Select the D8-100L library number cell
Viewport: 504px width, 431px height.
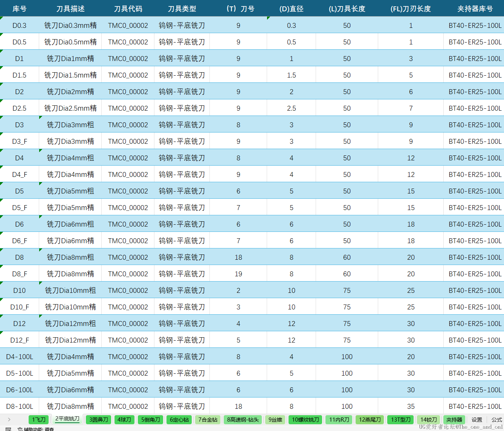(x=19, y=406)
